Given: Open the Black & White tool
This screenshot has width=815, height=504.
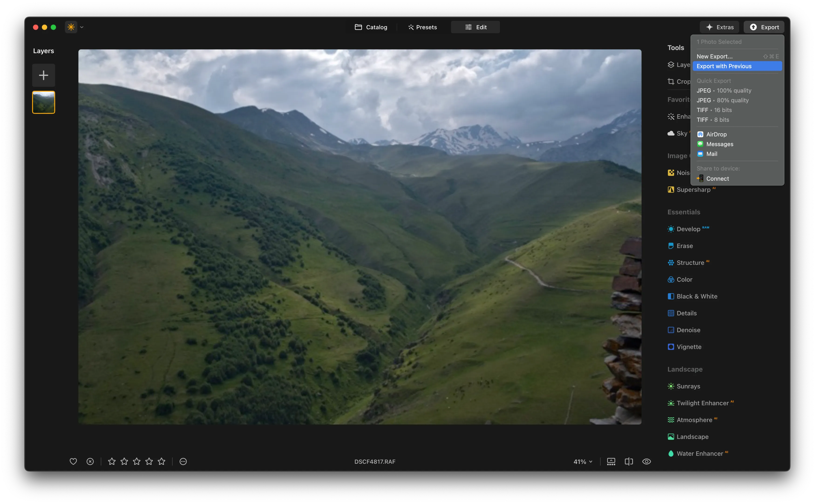Looking at the screenshot, I should [696, 296].
